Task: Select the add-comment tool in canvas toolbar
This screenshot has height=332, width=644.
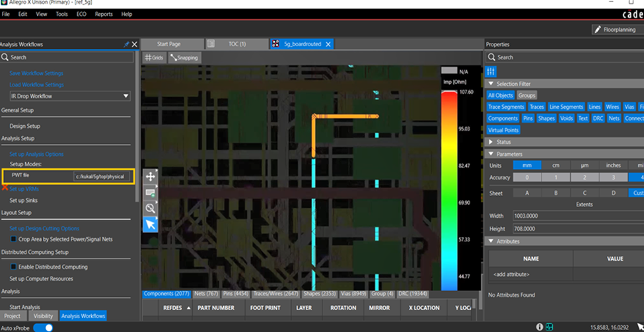Action: pyautogui.click(x=151, y=193)
